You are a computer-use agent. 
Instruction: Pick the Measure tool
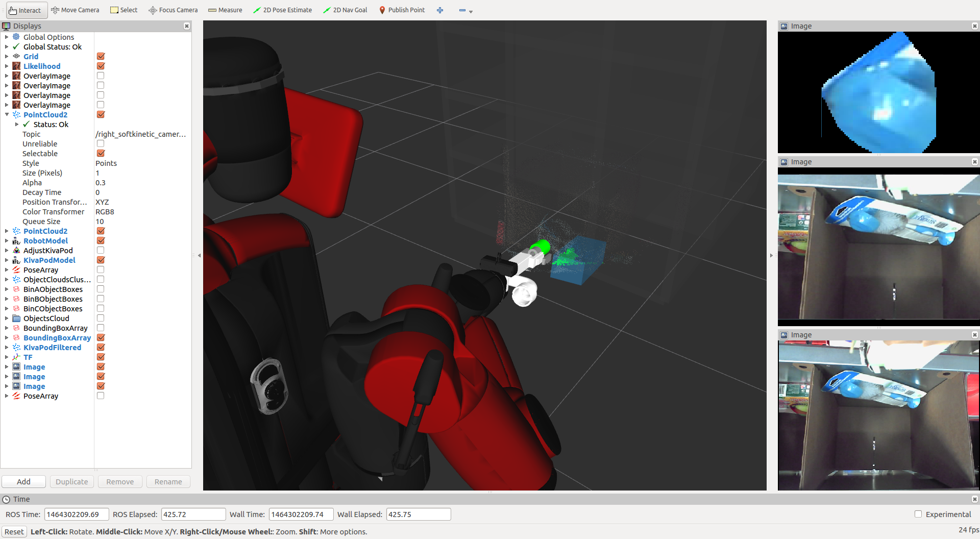225,10
